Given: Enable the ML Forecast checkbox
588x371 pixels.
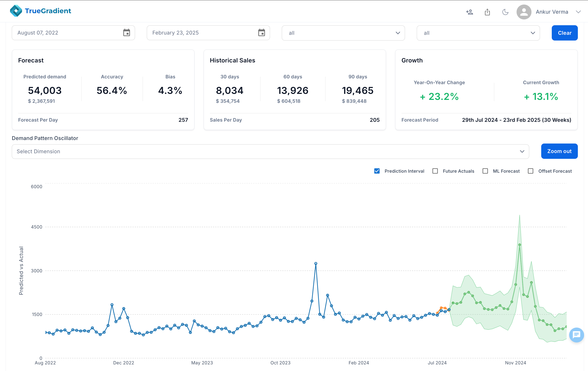Looking at the screenshot, I should click(x=485, y=171).
